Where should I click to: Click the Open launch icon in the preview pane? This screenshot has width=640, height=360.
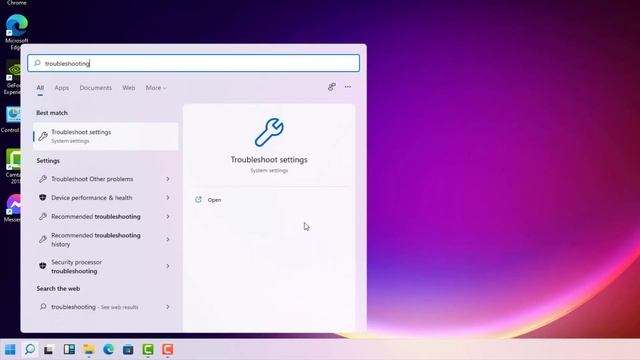[x=198, y=200]
